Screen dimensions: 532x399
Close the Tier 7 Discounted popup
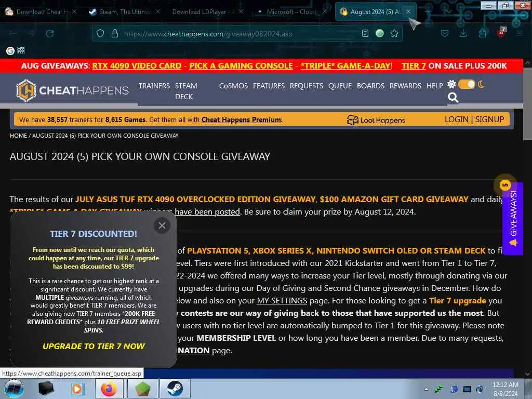[162, 225]
